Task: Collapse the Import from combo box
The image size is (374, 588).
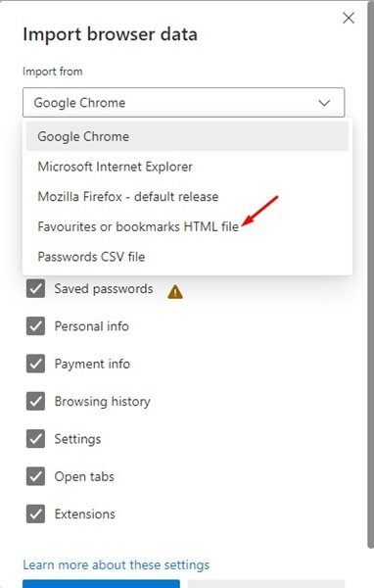Action: 184,102
